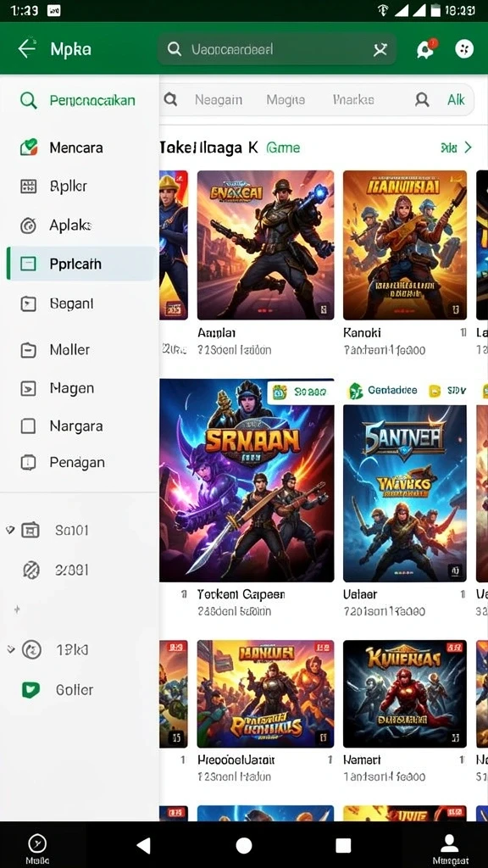
Task: Click the Begani sidebar label
Action: 71,304
